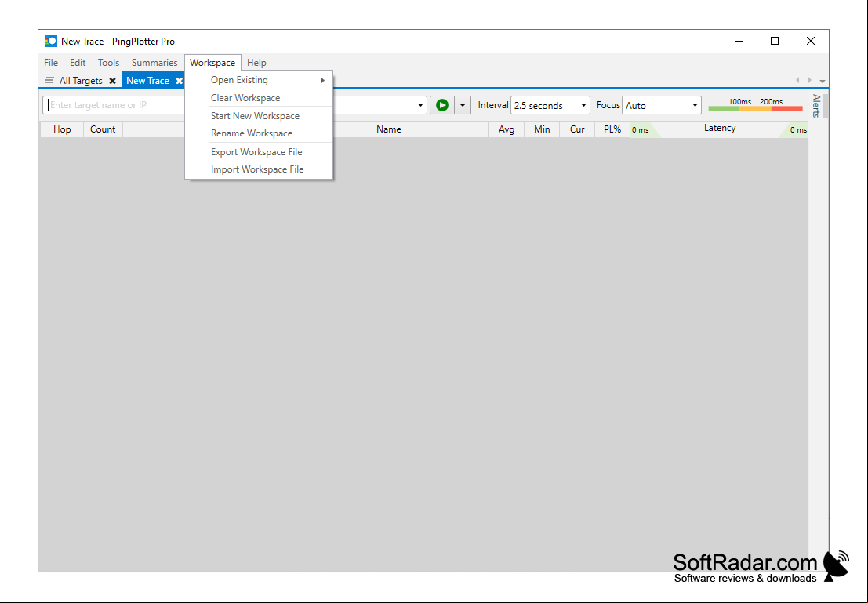Open the dropdown arrow beside the play button
The height and width of the screenshot is (603, 868).
point(463,105)
